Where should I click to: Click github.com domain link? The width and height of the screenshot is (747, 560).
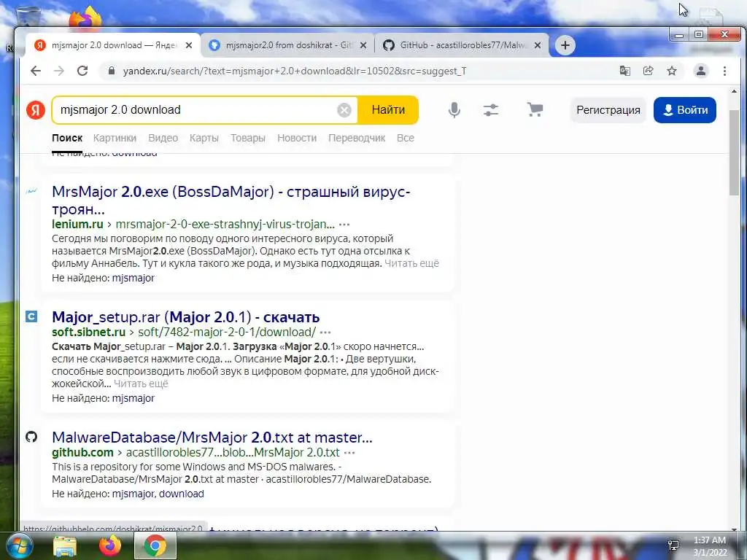[x=82, y=452]
